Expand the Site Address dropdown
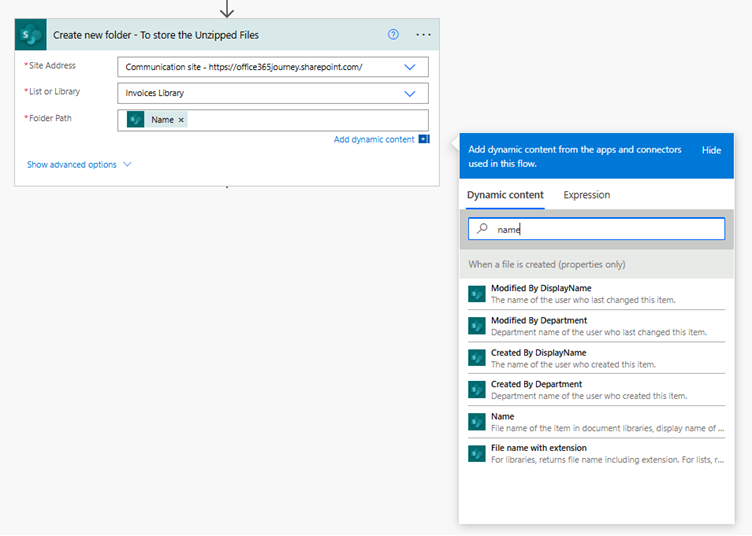 (410, 67)
